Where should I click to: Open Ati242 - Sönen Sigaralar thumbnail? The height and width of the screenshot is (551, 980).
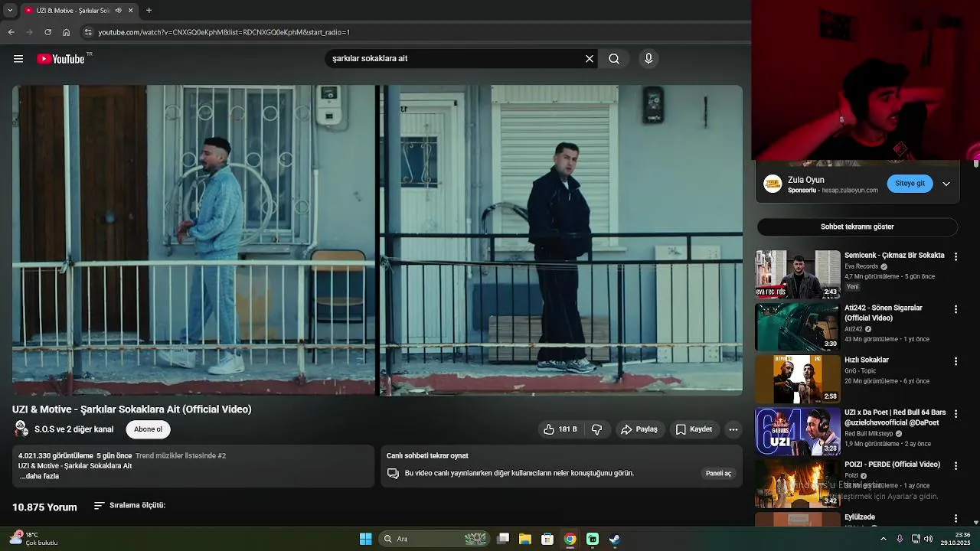pos(798,327)
